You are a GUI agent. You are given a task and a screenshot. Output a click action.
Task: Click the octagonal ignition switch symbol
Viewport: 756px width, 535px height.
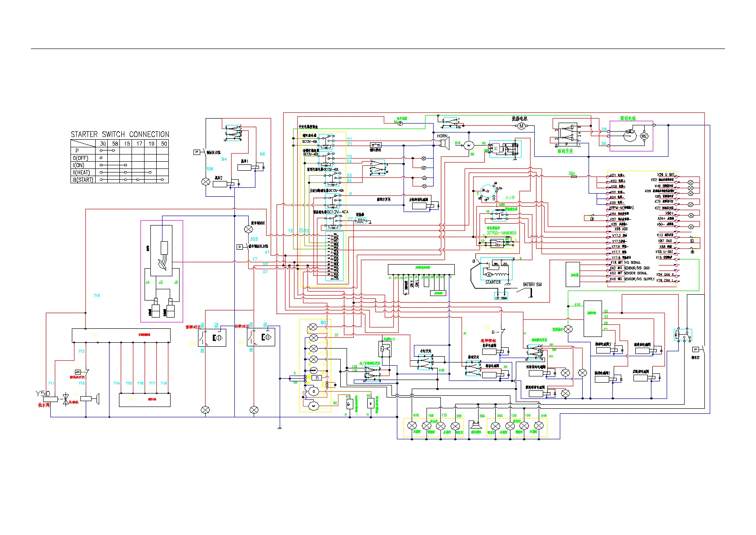coord(487,189)
